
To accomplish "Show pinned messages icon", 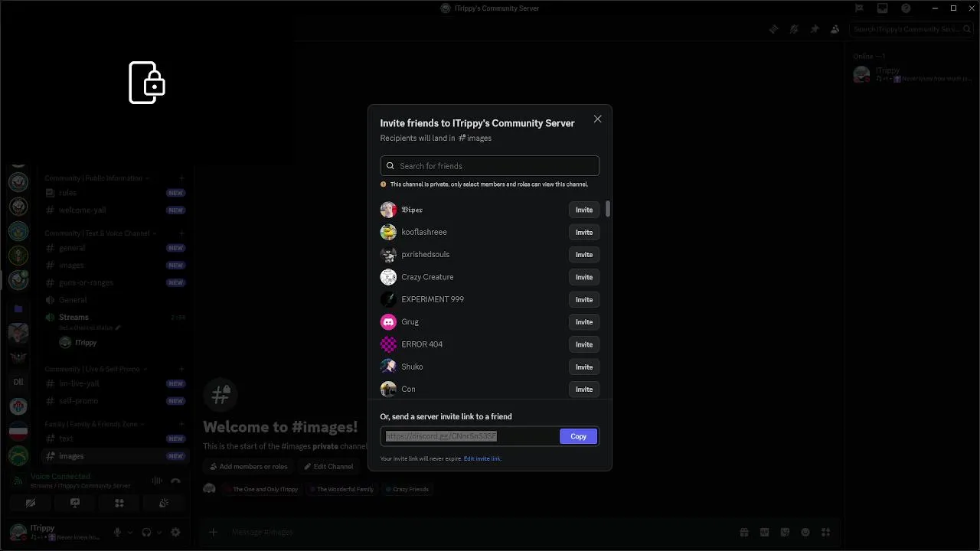I will tap(815, 29).
